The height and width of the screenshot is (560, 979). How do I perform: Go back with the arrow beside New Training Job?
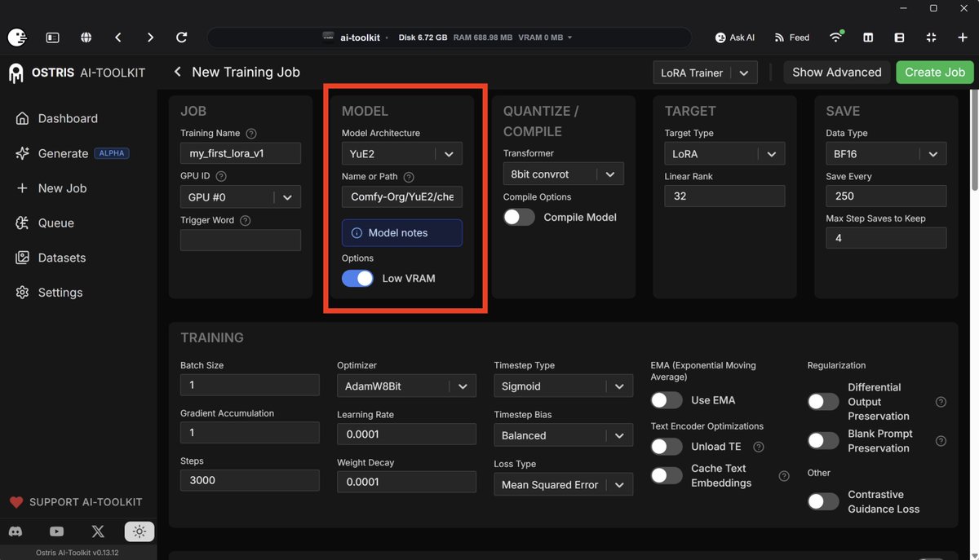(177, 72)
